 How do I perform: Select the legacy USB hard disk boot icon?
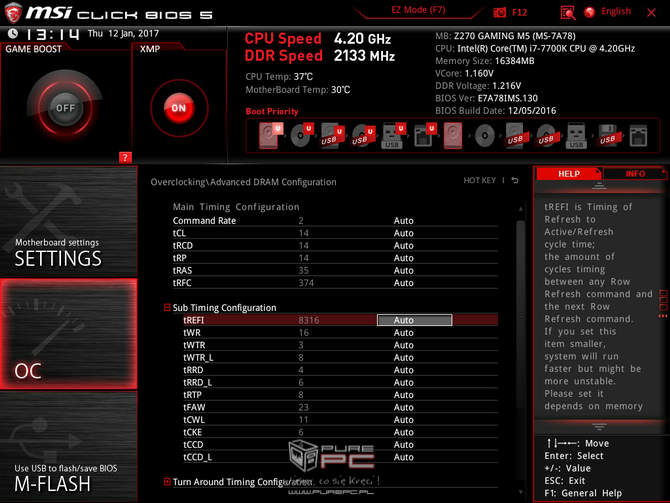pyautogui.click(x=515, y=136)
